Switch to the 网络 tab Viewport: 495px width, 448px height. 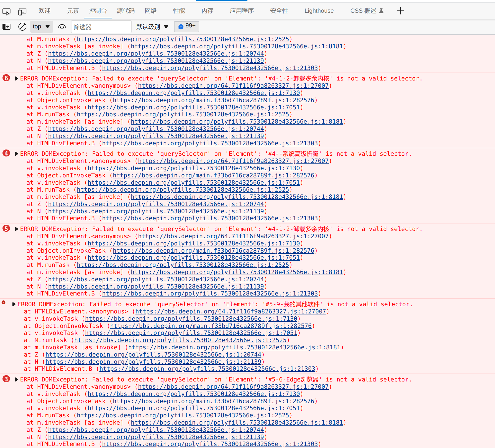(x=151, y=11)
